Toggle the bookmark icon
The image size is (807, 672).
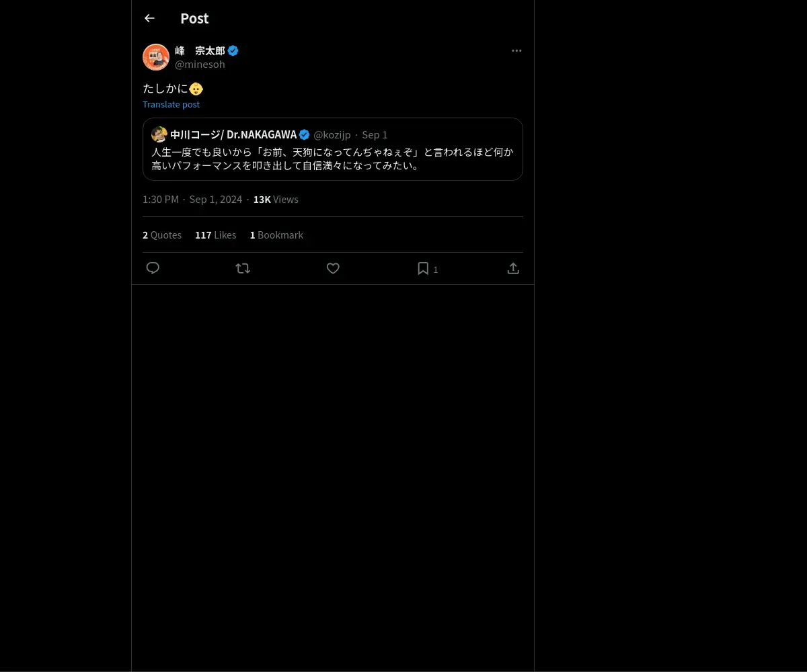point(423,268)
